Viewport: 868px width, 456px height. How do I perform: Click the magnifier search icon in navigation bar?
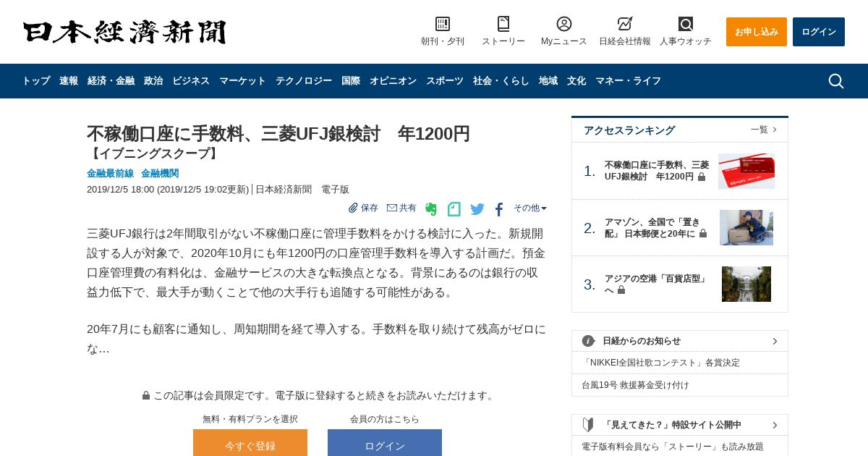pos(836,81)
